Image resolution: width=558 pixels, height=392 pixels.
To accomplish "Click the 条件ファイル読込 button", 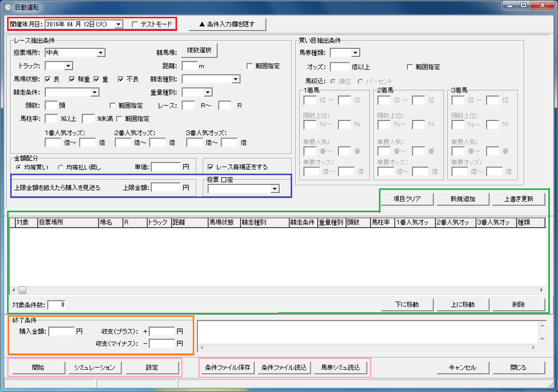I will 284,367.
